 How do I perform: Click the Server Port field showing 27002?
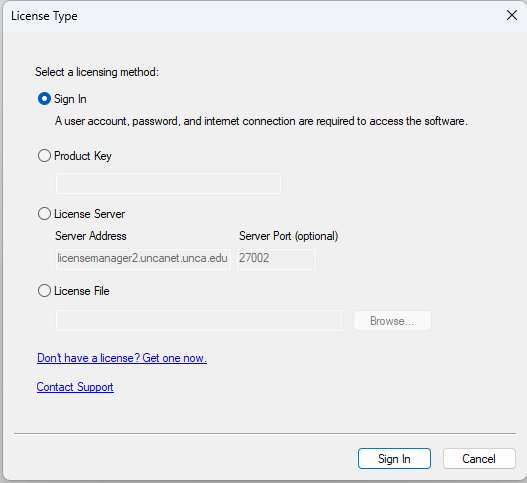pyautogui.click(x=276, y=259)
